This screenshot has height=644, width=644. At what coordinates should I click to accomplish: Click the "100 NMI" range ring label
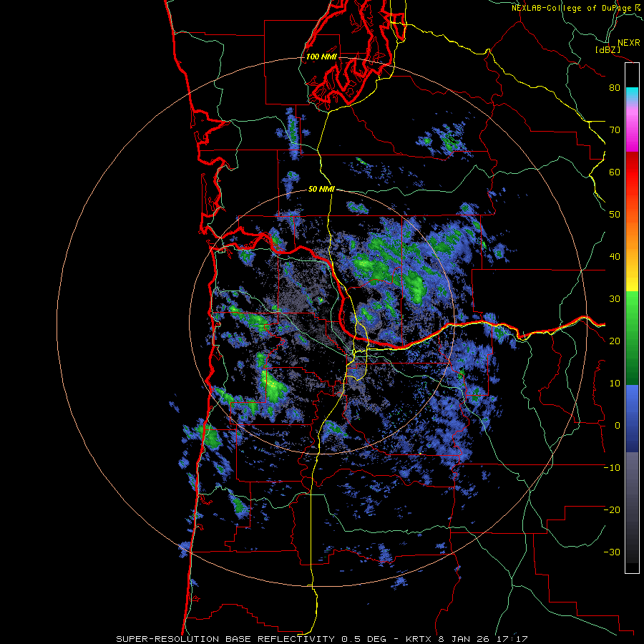pos(321,57)
